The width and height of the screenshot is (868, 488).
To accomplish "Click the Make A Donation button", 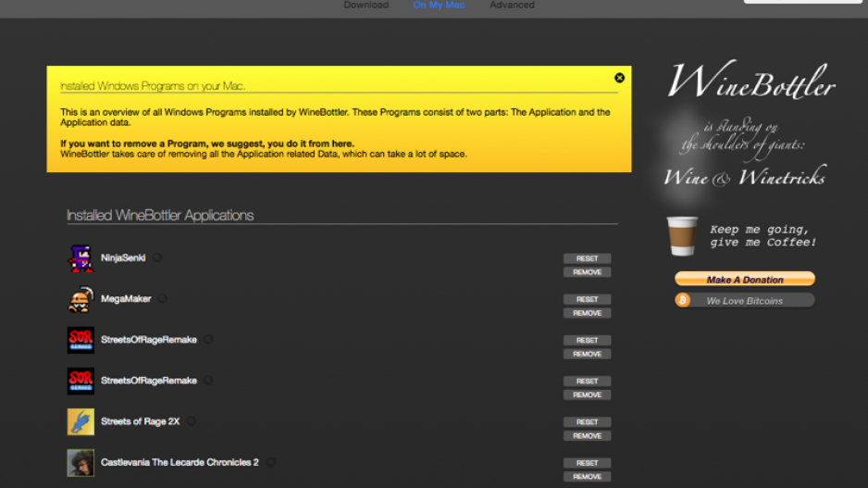I will [745, 279].
